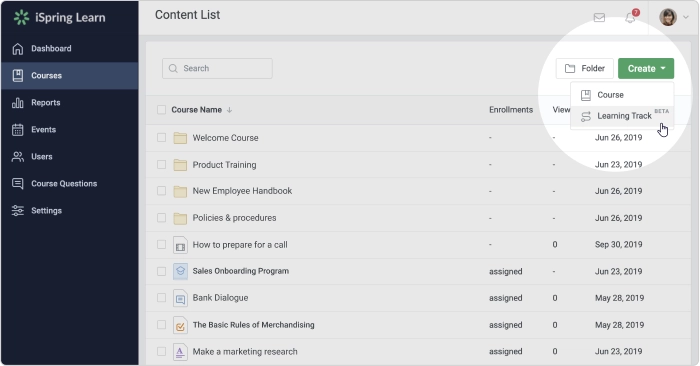
Task: Open the Product Training folder link
Action: (225, 165)
